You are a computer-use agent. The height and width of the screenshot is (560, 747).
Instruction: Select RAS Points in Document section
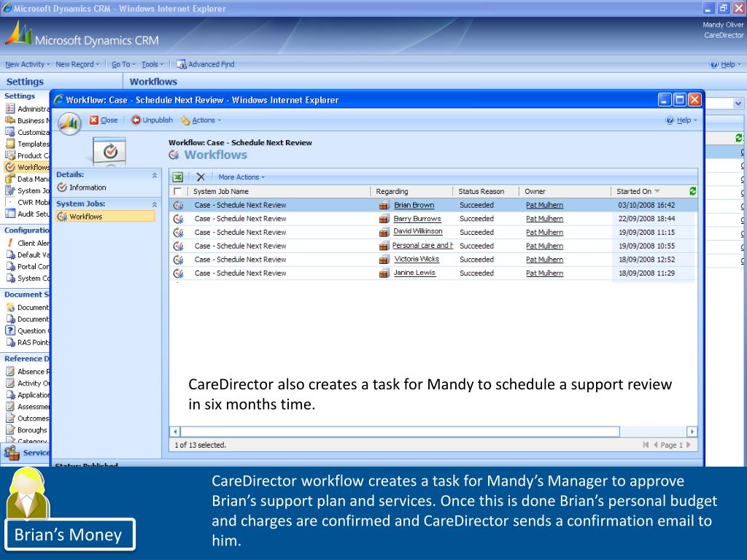pos(27,343)
